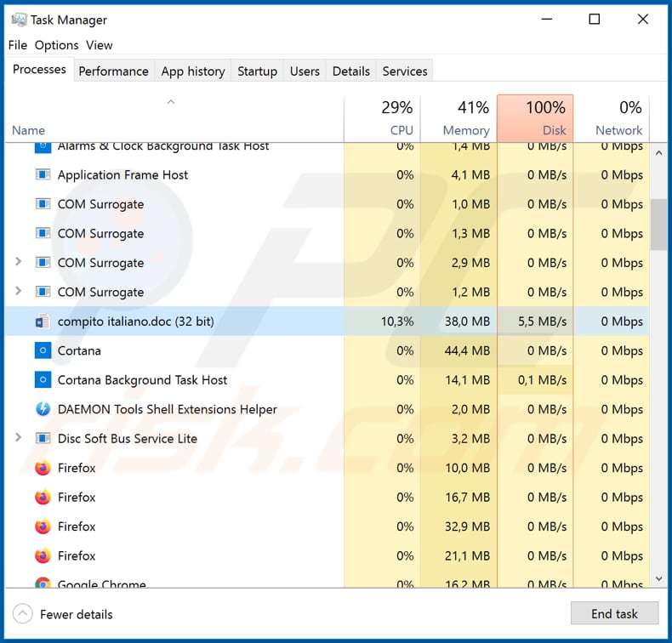Click the Cortana process icon
This screenshot has width=672, height=643.
coord(43,350)
